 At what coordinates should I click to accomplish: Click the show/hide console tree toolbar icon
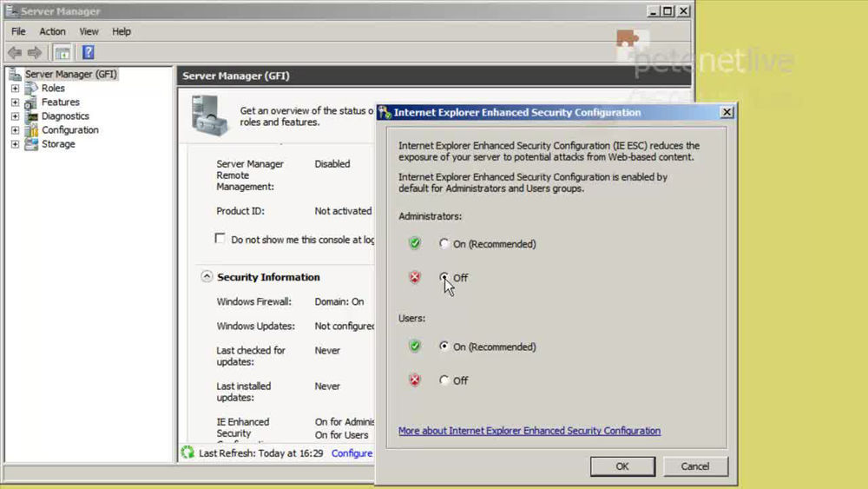[x=62, y=53]
